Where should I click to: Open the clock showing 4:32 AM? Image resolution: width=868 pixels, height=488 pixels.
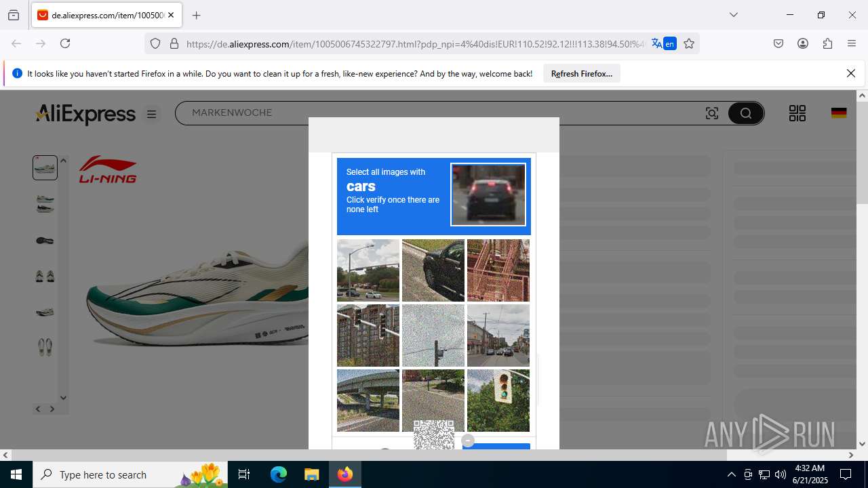coord(810,474)
